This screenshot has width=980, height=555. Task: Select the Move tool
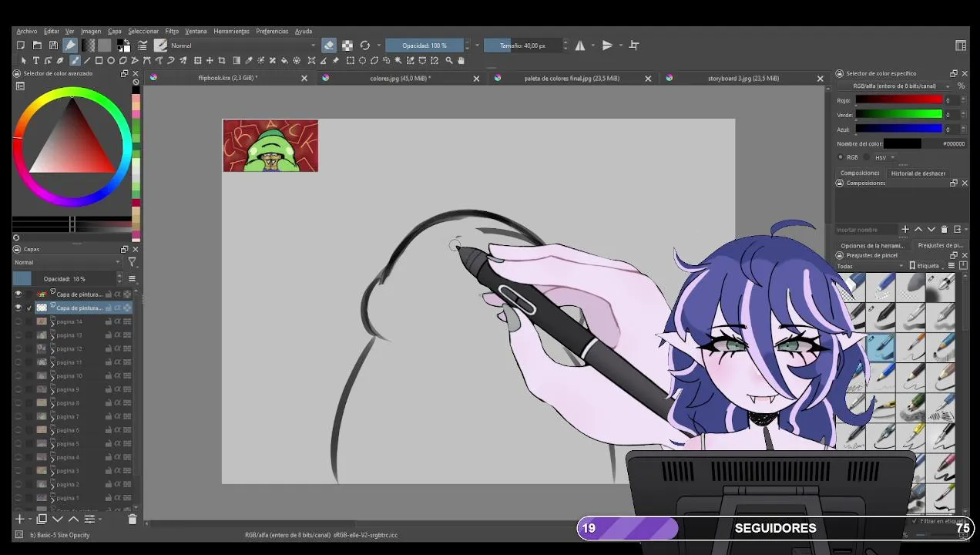[210, 60]
